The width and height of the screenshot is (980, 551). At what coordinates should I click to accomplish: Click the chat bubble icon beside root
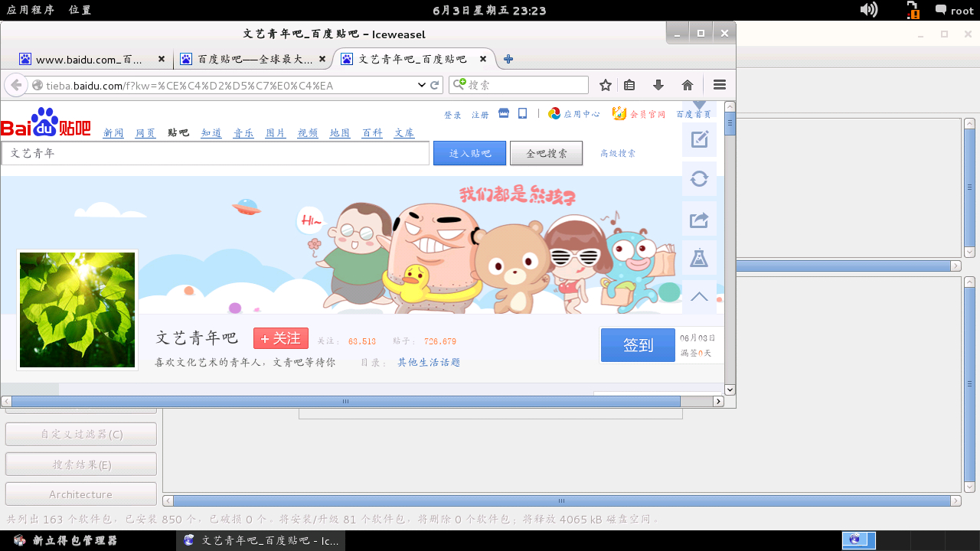[x=941, y=10]
